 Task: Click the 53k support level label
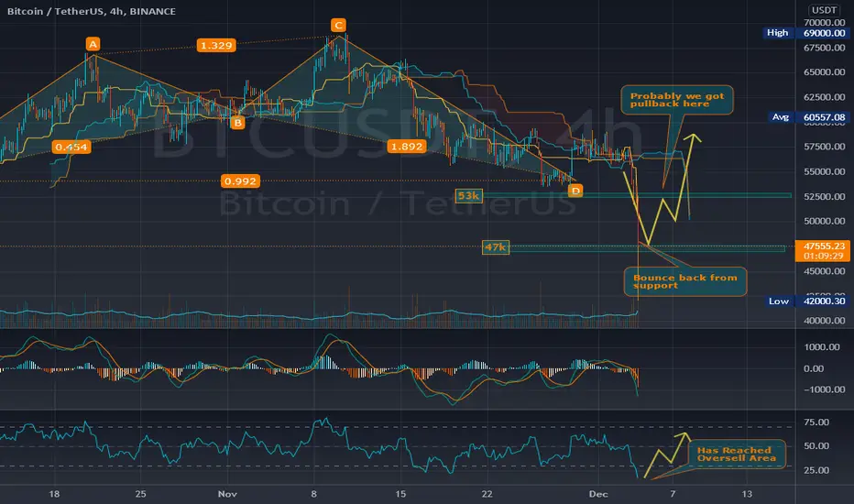click(468, 195)
